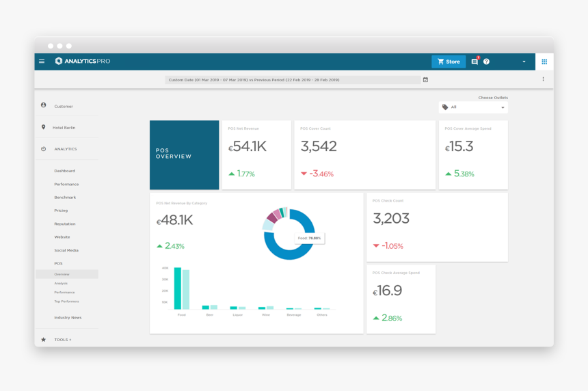Click the light blue donut segment

tap(267, 225)
